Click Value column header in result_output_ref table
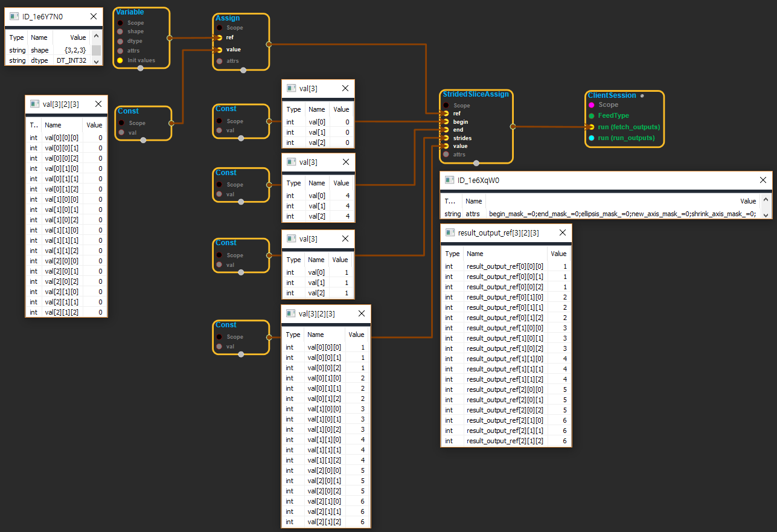This screenshot has height=532, width=777. 558,254
